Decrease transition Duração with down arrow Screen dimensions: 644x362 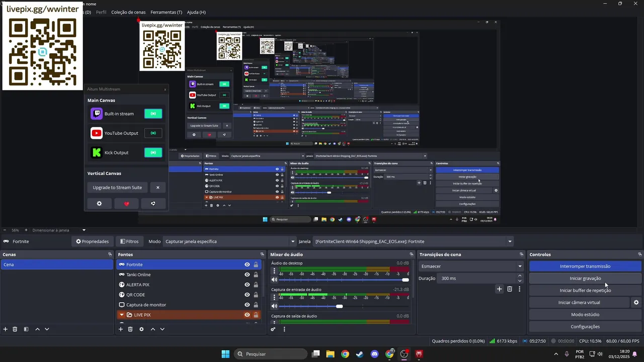pos(520,281)
